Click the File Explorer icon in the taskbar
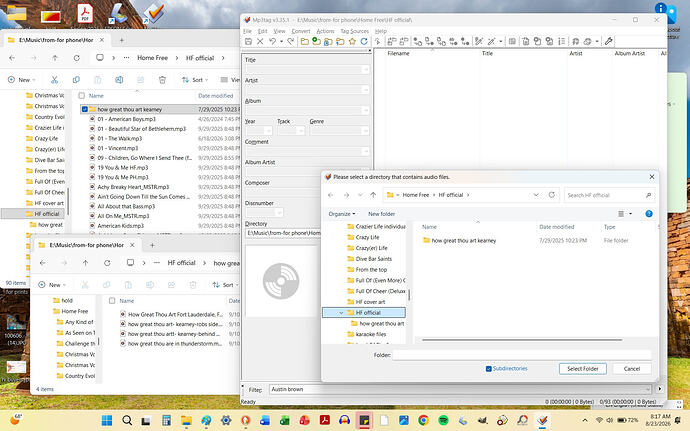 tap(186, 420)
